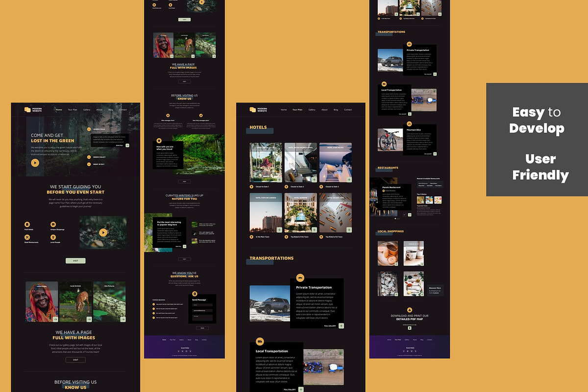Screen dimensions: 588x392
Task: Click arrow icon on Local Animals photo
Action: pos(89,319)
